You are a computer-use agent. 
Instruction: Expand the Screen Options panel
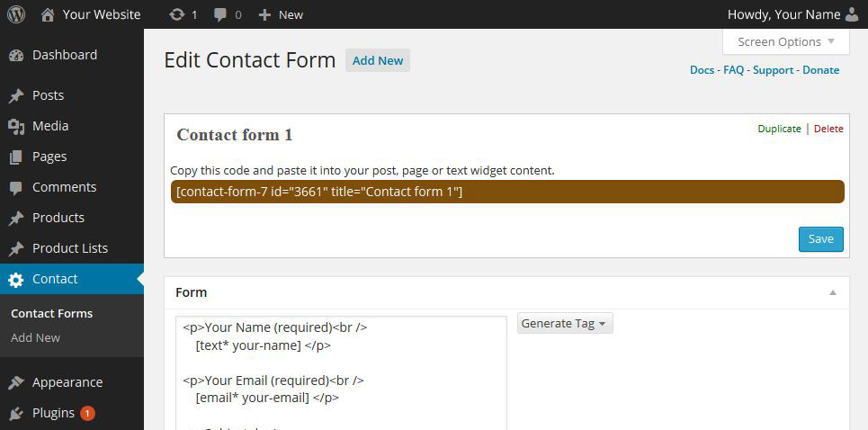786,41
